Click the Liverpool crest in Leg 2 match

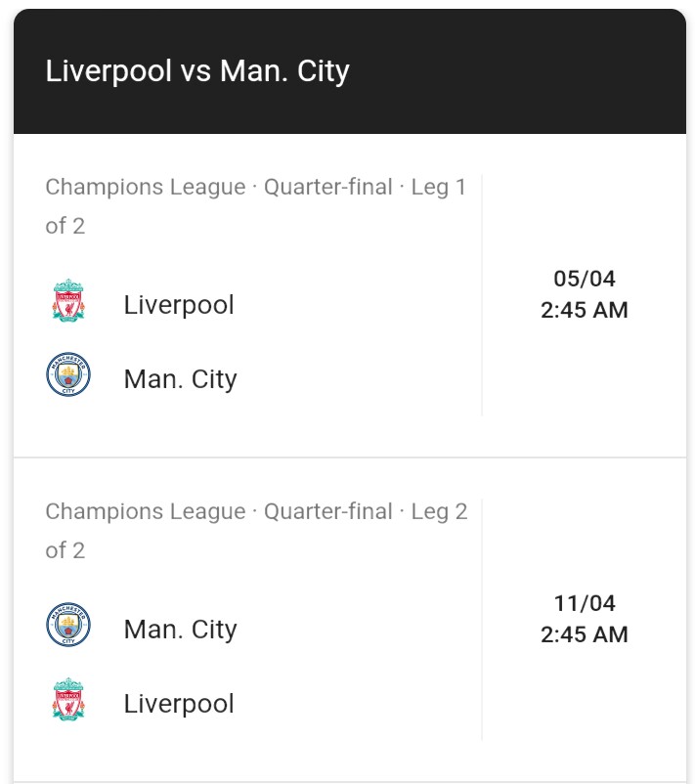coord(68,702)
